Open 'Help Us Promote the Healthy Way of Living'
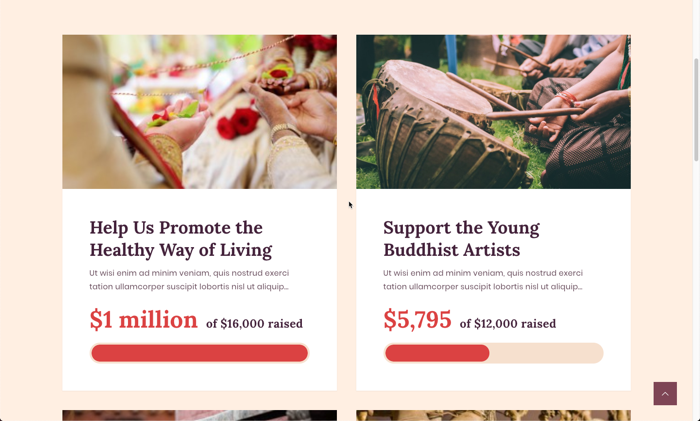The height and width of the screenshot is (421, 700). click(180, 238)
